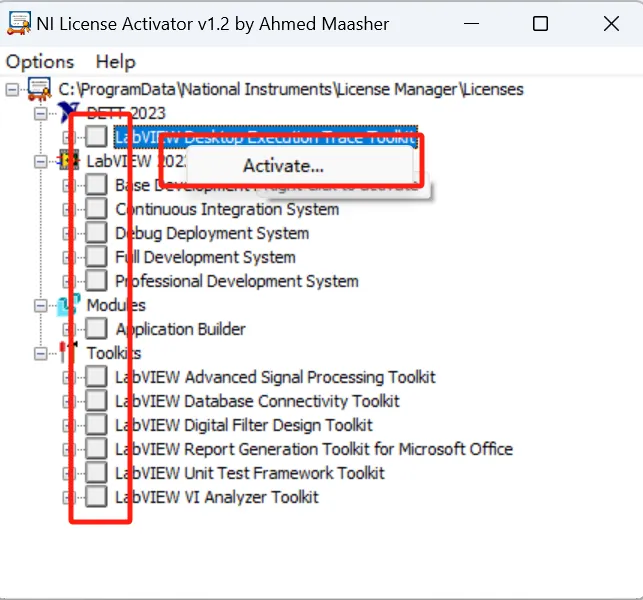Select the Professional Development System row
Image resolution: width=643 pixels, height=600 pixels.
[x=237, y=281]
